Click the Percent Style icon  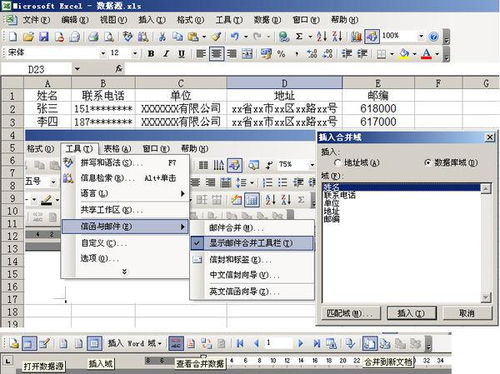coord(281,53)
